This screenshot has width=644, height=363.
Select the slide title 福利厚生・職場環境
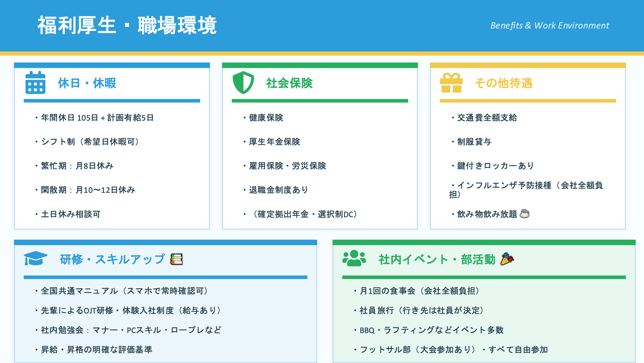coord(127,25)
